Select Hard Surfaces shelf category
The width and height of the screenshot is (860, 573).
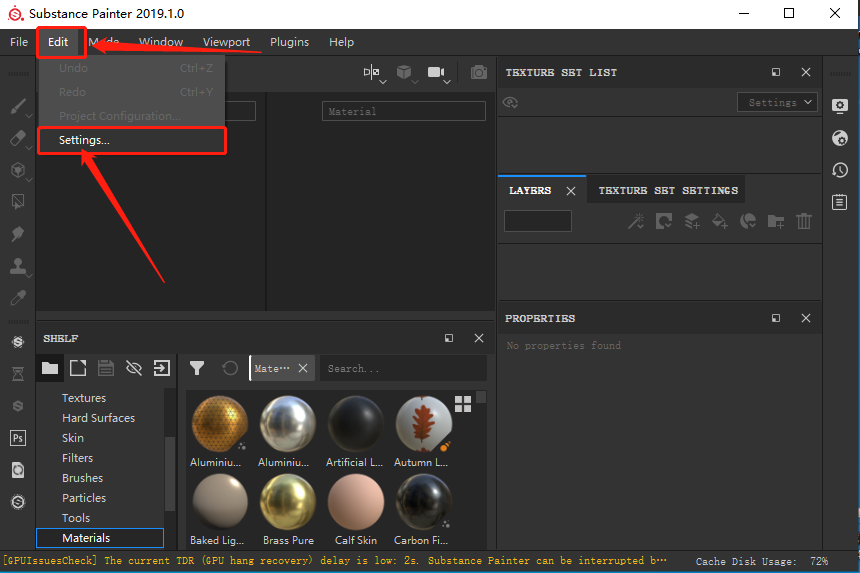tap(98, 418)
